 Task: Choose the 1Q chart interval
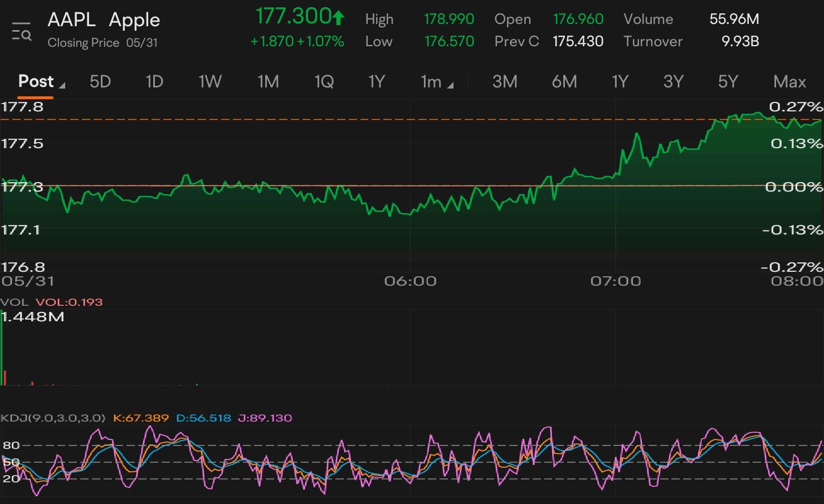point(324,82)
